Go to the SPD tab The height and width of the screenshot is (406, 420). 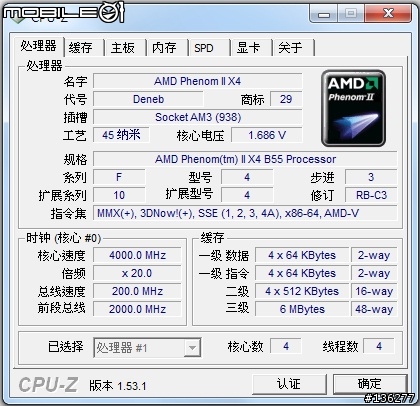tap(208, 47)
